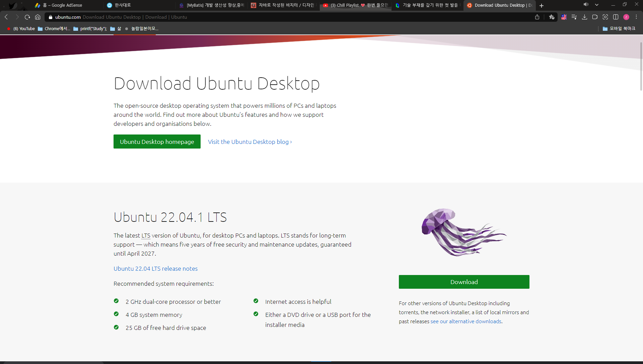Click 'Internet access is helpful' text
This screenshot has height=364, width=643.
[298, 302]
